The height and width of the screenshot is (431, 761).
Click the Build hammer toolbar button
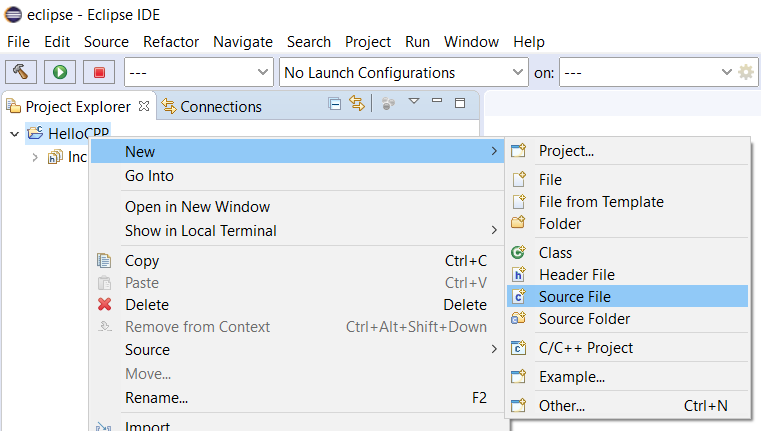click(x=21, y=72)
